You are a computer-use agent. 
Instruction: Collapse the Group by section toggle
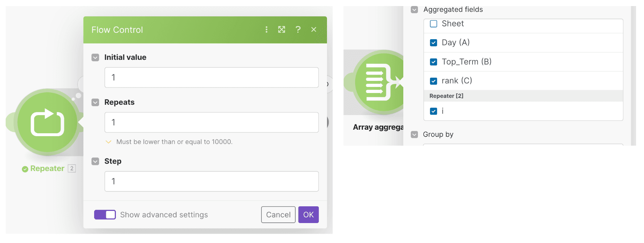[x=414, y=134]
